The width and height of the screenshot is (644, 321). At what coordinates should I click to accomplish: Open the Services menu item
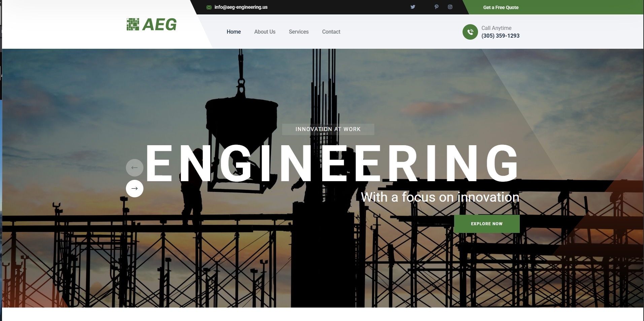299,32
